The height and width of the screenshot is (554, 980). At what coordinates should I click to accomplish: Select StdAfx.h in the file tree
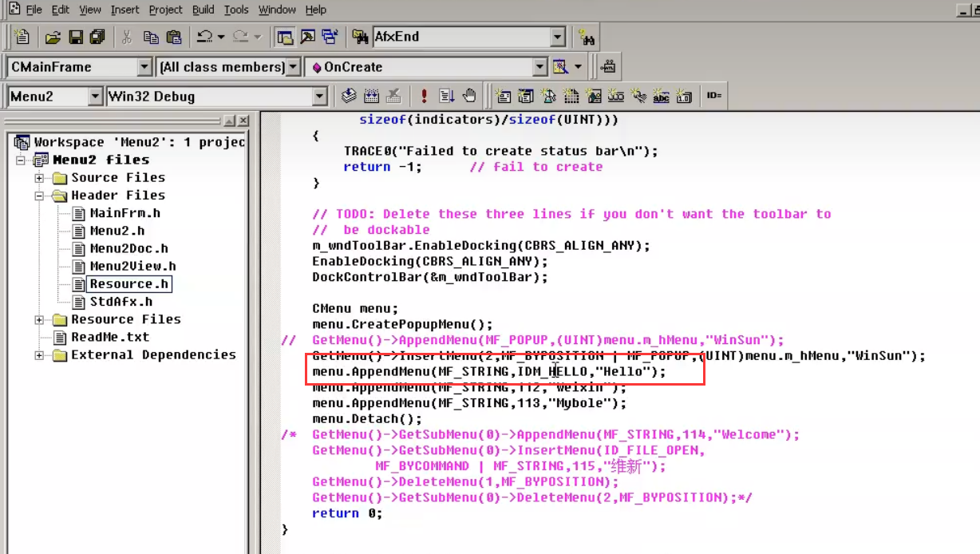coord(121,302)
